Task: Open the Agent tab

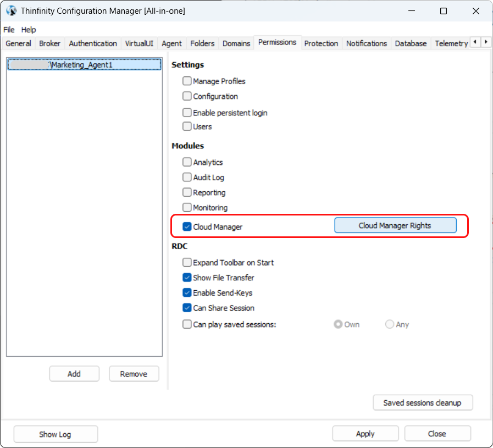Action: coord(171,43)
